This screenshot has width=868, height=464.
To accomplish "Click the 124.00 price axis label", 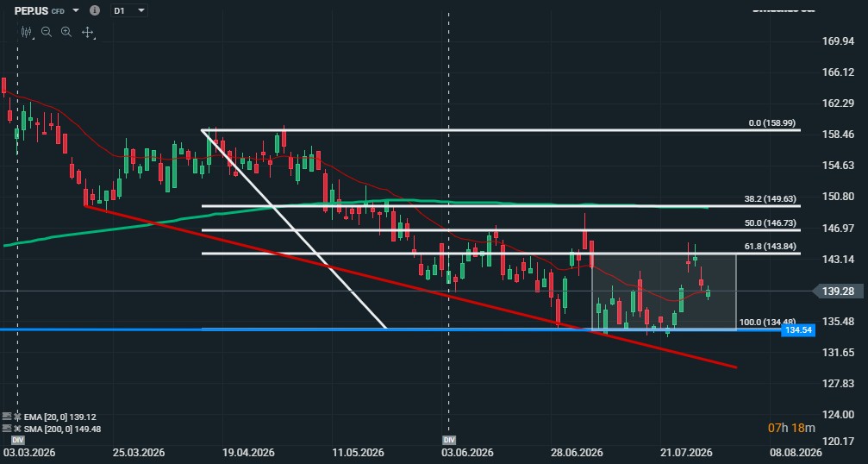I will point(838,414).
